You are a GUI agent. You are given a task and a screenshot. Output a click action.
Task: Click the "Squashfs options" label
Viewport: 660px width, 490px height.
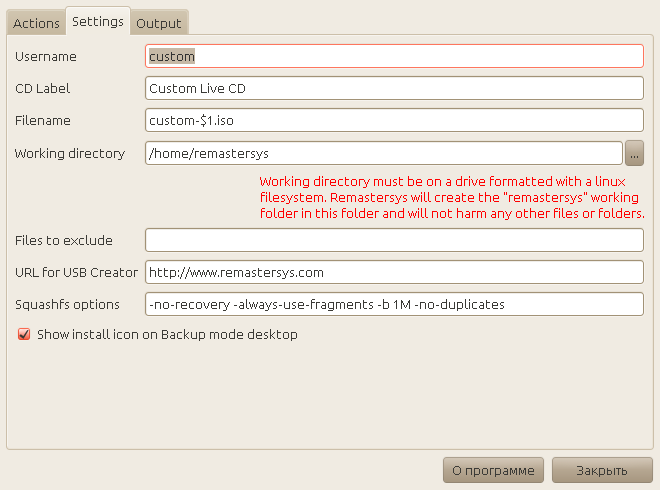(67, 304)
